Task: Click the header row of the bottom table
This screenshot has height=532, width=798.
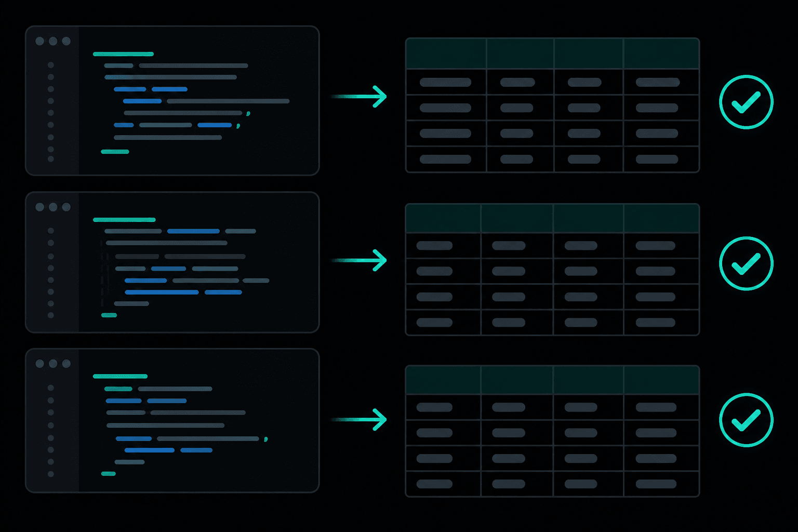Action: [552, 380]
